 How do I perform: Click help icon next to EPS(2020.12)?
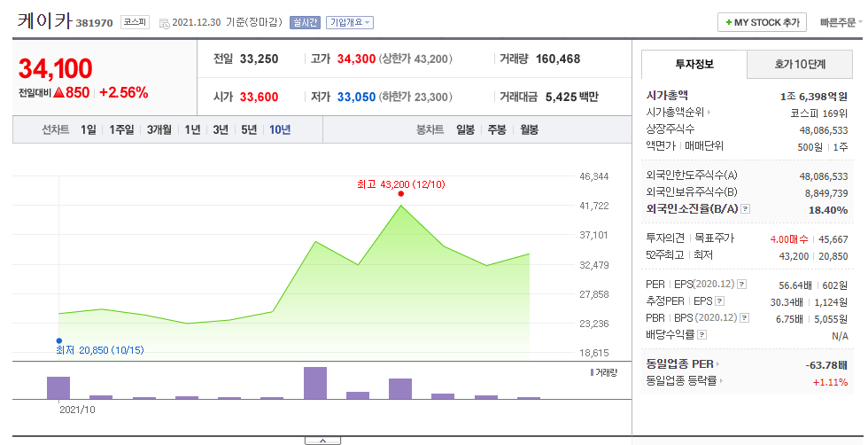[x=742, y=285]
